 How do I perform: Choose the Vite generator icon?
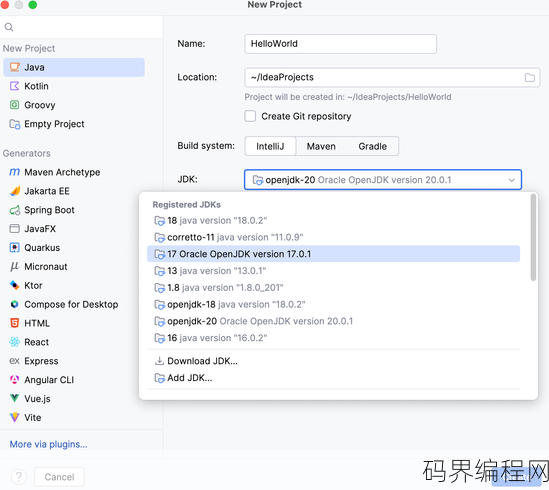tap(14, 417)
